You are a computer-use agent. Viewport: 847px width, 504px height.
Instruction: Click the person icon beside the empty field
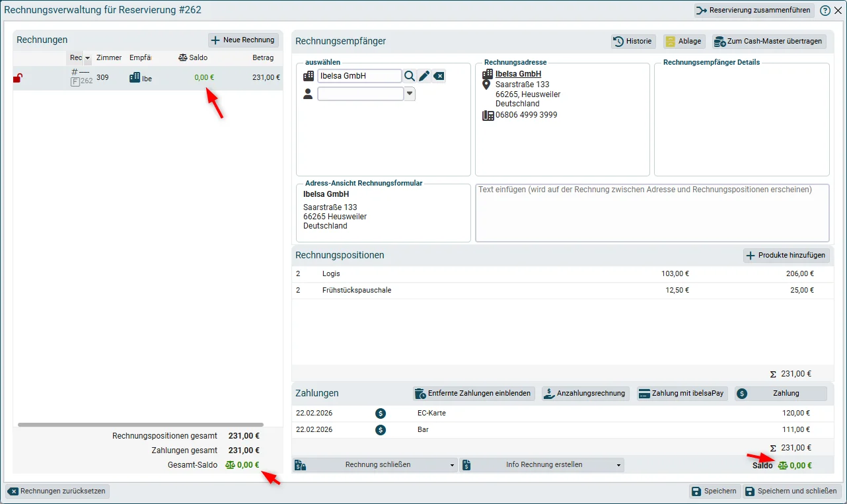point(308,94)
